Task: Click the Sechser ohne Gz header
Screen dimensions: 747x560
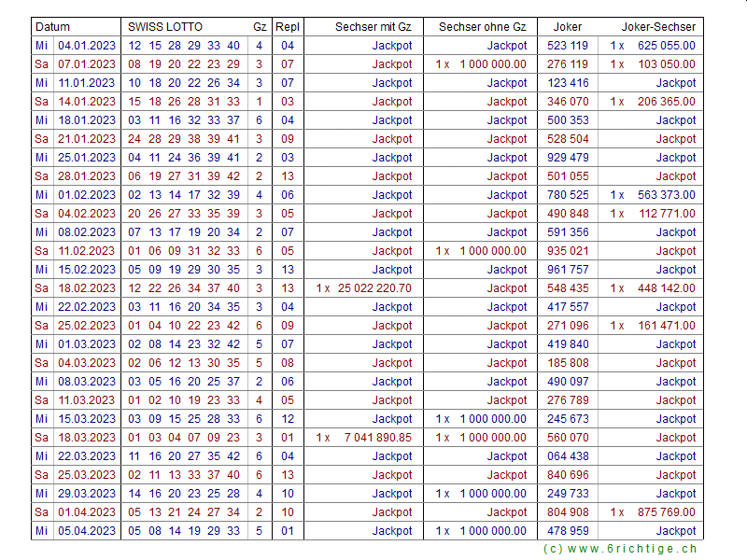Action: point(482,27)
